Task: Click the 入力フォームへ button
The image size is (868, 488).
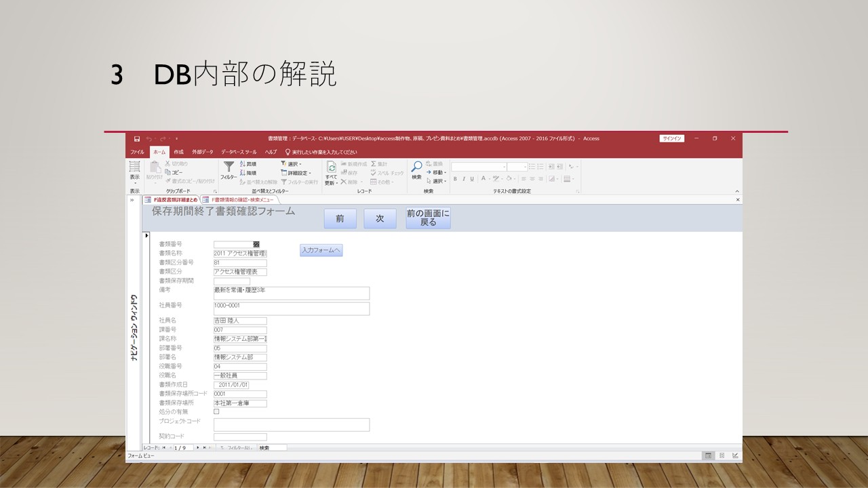Action: [x=321, y=251]
